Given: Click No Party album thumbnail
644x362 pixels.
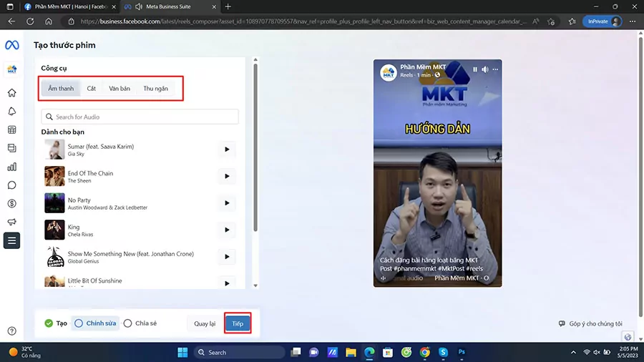Looking at the screenshot, I should (54, 203).
